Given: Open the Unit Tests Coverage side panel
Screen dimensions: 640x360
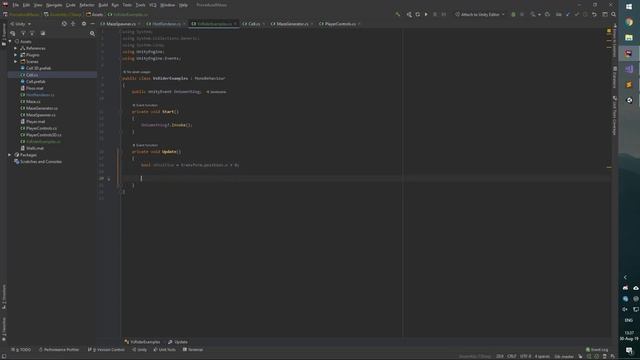Looking at the screenshot, I should coord(614,116).
